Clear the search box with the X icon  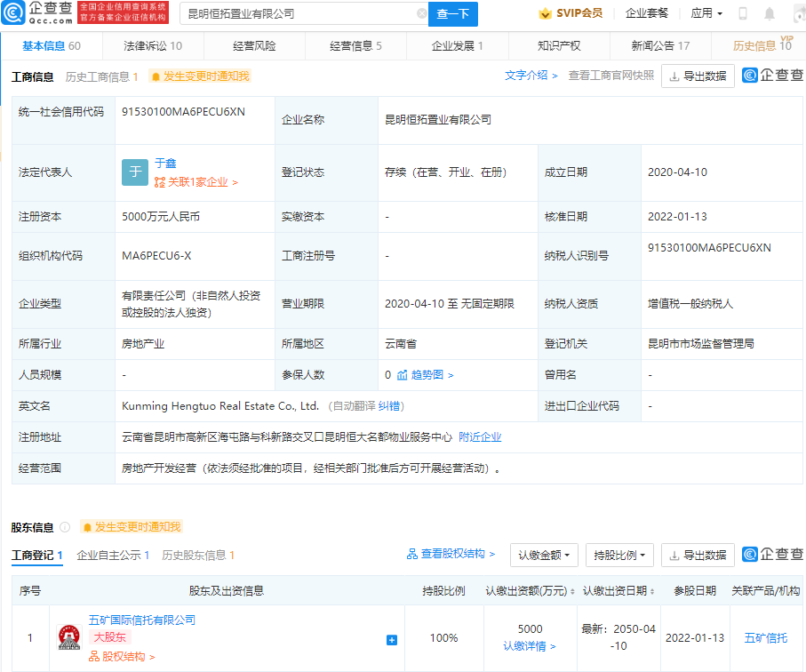(421, 14)
